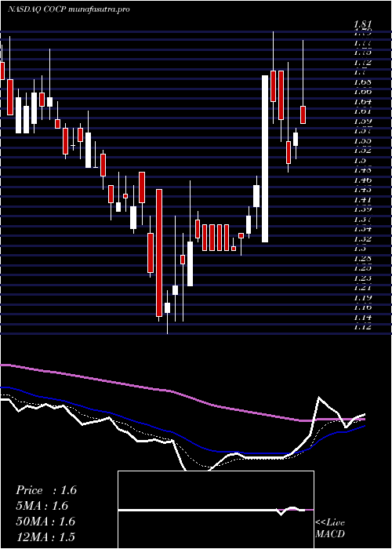This screenshot has width=392, height=549.
Task: Click the 1.41 price axis label
Action: (x=362, y=200)
